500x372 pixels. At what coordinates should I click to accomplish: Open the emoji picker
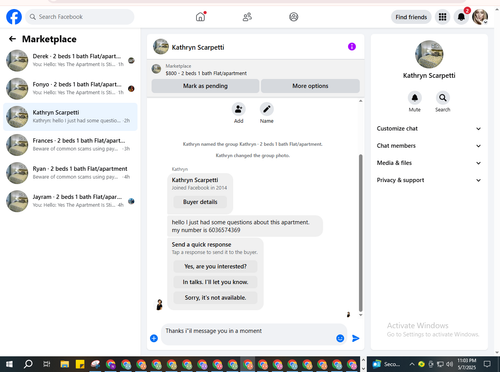pos(340,338)
